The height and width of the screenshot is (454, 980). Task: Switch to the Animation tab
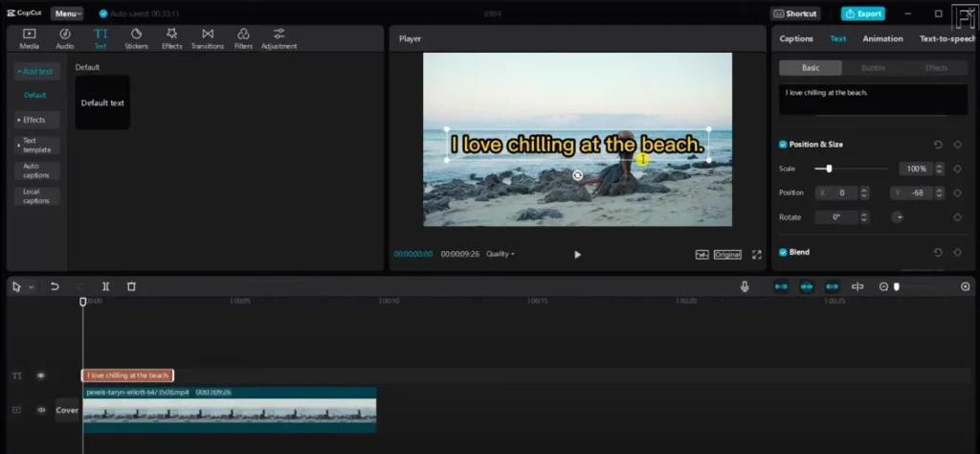[x=881, y=39]
